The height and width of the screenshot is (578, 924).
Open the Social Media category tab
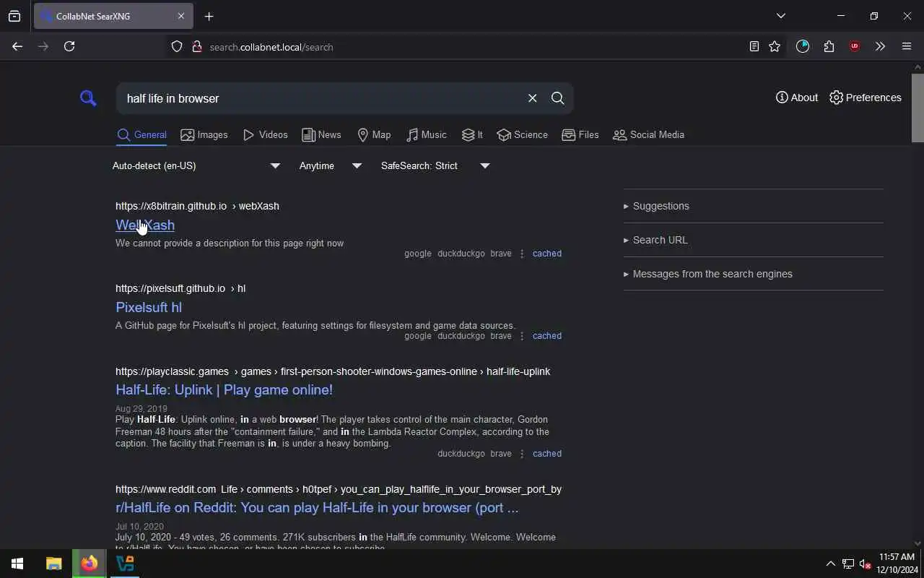[x=648, y=134]
